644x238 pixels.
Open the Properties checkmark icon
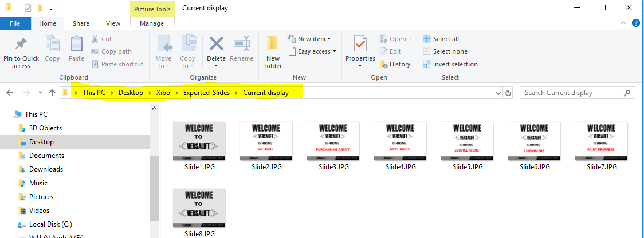(x=360, y=44)
